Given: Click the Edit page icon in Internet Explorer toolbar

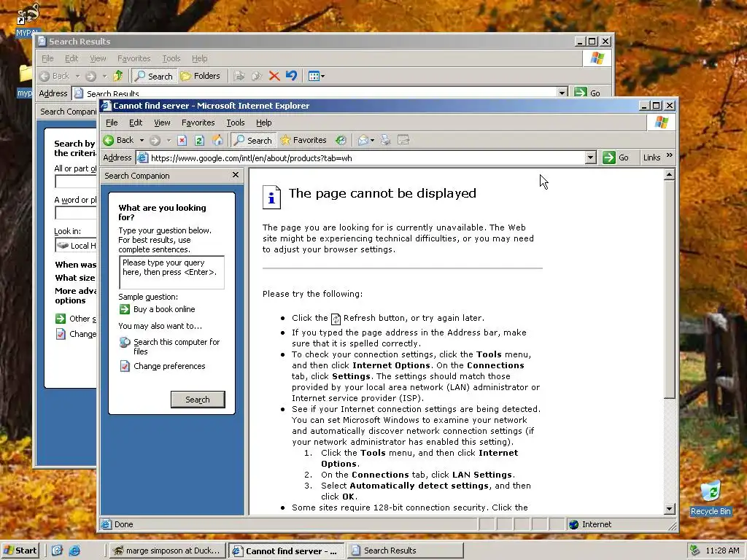Looking at the screenshot, I should tap(403, 140).
